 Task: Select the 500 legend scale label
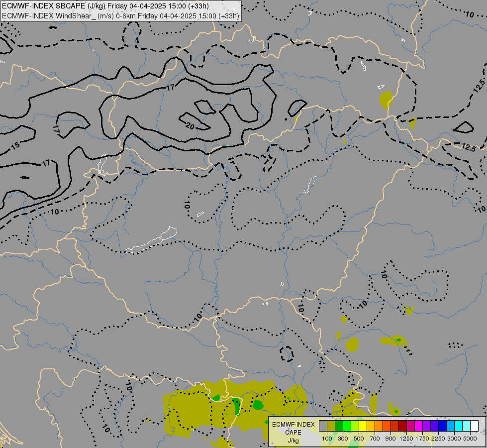click(x=359, y=439)
